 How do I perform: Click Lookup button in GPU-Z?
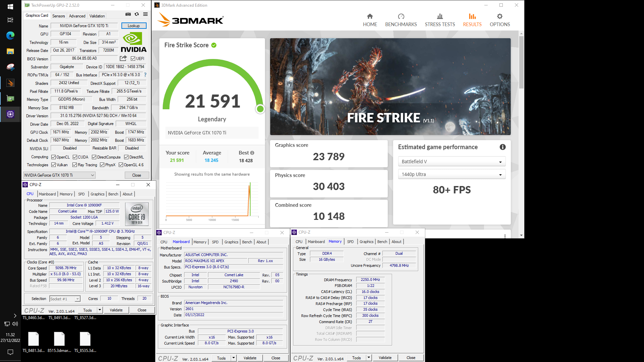pos(133,26)
